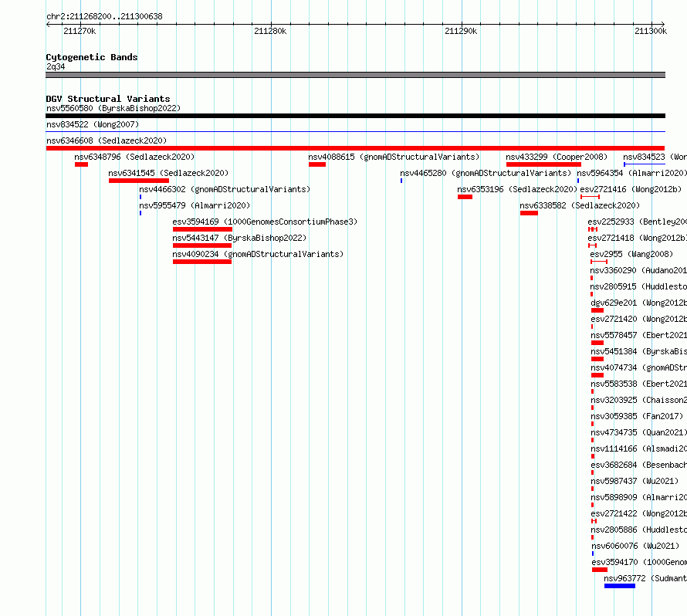Click nsv4466302 gnomADStructuralVariants label

pyautogui.click(x=225, y=189)
